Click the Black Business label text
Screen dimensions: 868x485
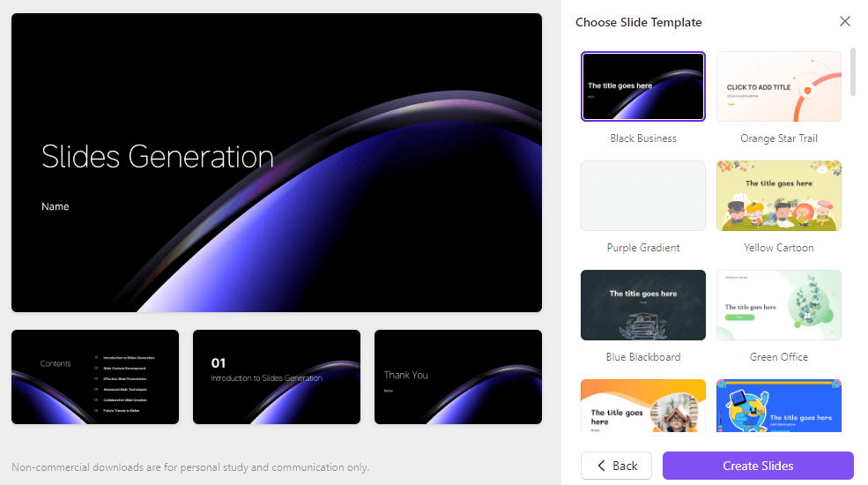(643, 138)
